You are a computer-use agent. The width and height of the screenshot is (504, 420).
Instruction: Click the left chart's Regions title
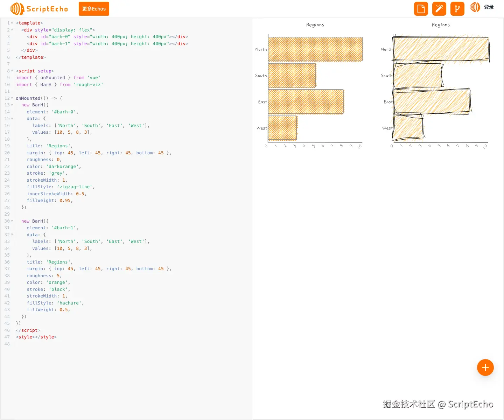(x=315, y=25)
